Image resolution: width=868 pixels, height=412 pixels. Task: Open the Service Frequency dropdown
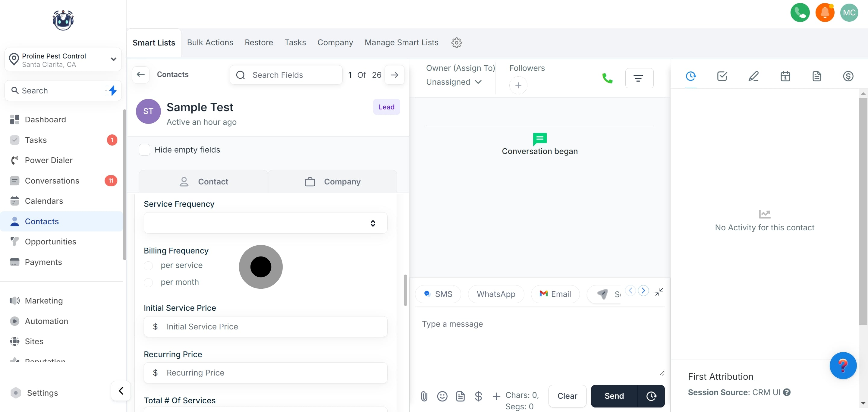(x=265, y=223)
